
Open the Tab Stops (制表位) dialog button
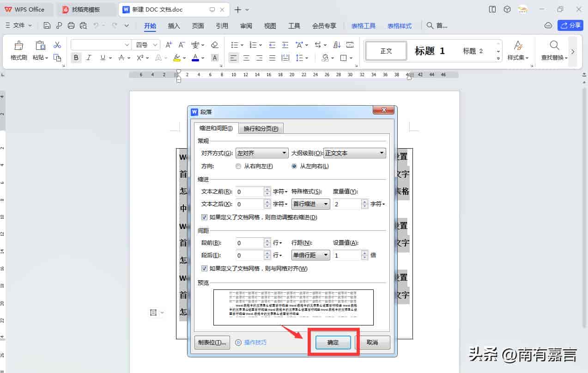click(212, 343)
